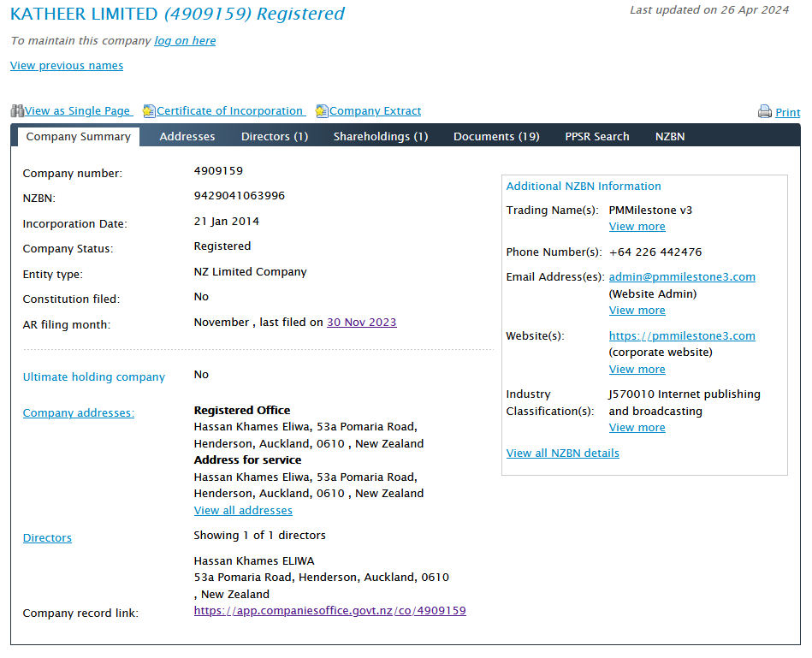This screenshot has height=658, width=812.
Task: Click the View all NZBN details link
Action: pyautogui.click(x=562, y=453)
